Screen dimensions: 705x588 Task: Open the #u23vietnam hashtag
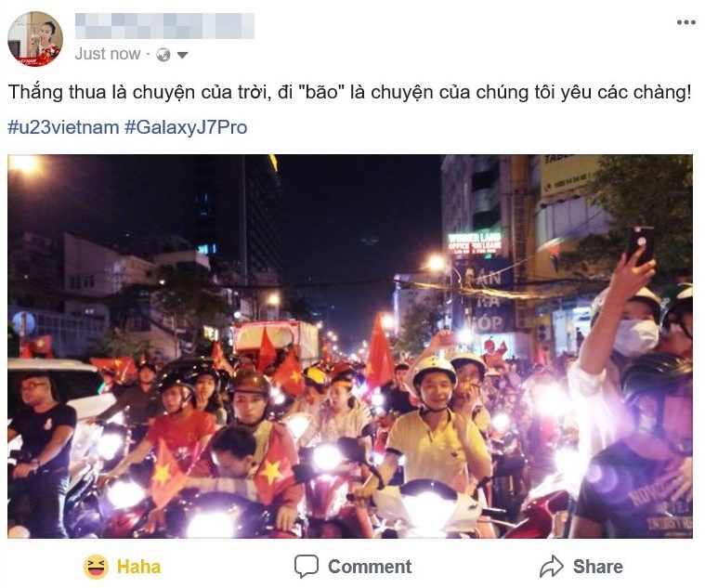click(x=63, y=127)
